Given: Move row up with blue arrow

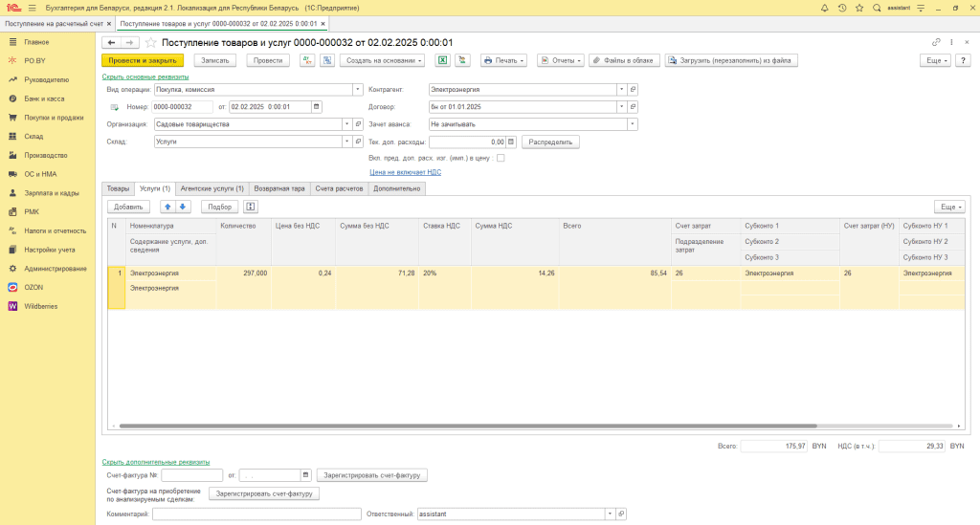Looking at the screenshot, I should tap(167, 207).
